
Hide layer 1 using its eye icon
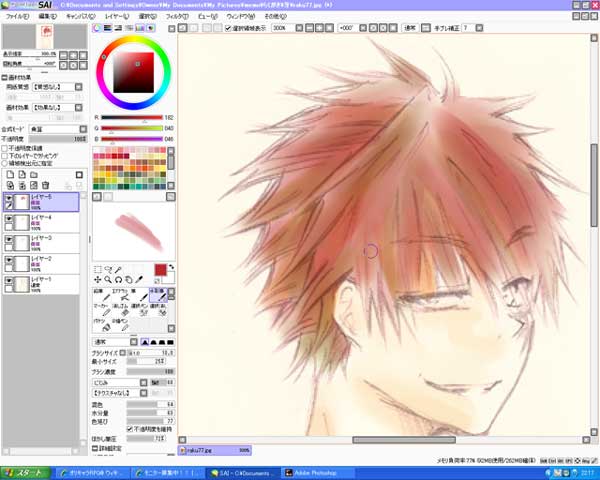point(8,281)
